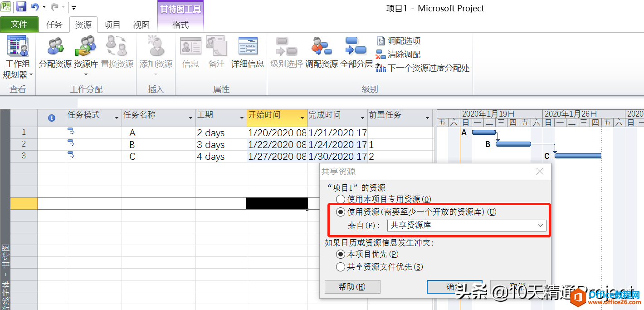Click task C's Gantt bar

(578, 156)
